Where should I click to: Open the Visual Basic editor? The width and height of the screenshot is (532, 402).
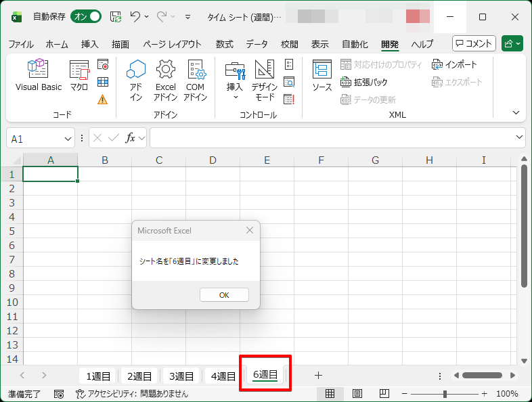point(39,75)
